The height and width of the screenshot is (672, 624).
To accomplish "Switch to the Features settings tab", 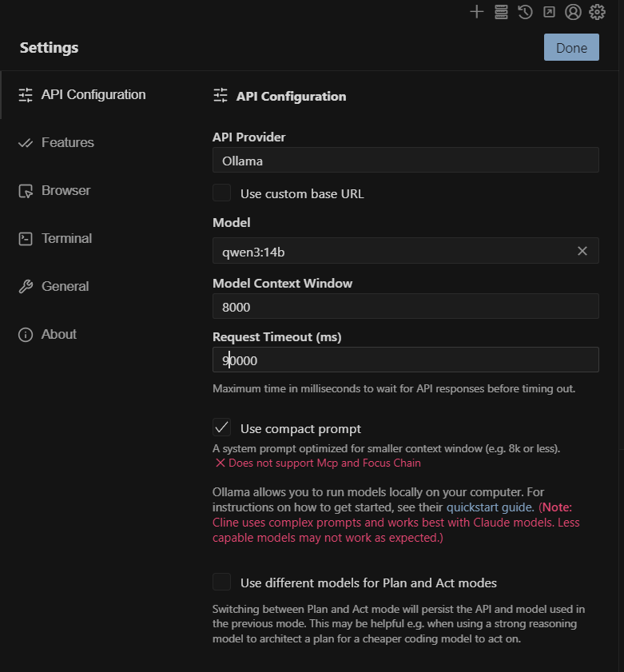I will coord(67,142).
